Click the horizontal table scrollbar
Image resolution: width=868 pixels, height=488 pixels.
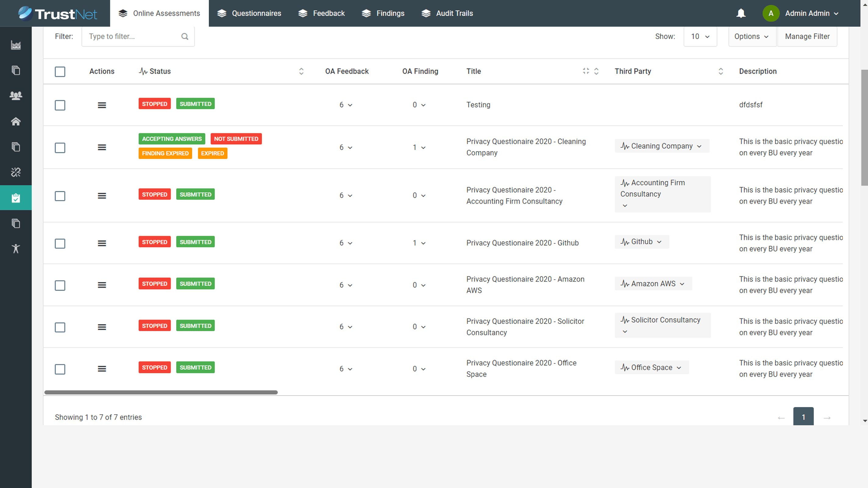coord(161,392)
